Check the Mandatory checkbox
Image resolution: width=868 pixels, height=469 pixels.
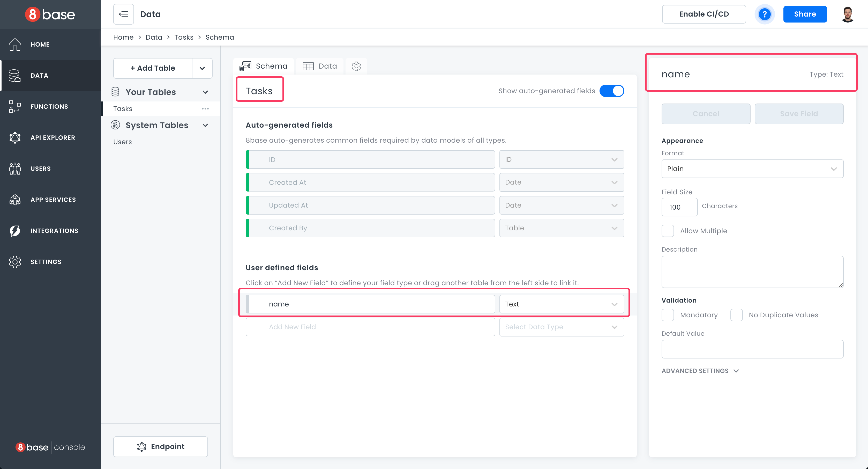click(x=668, y=315)
